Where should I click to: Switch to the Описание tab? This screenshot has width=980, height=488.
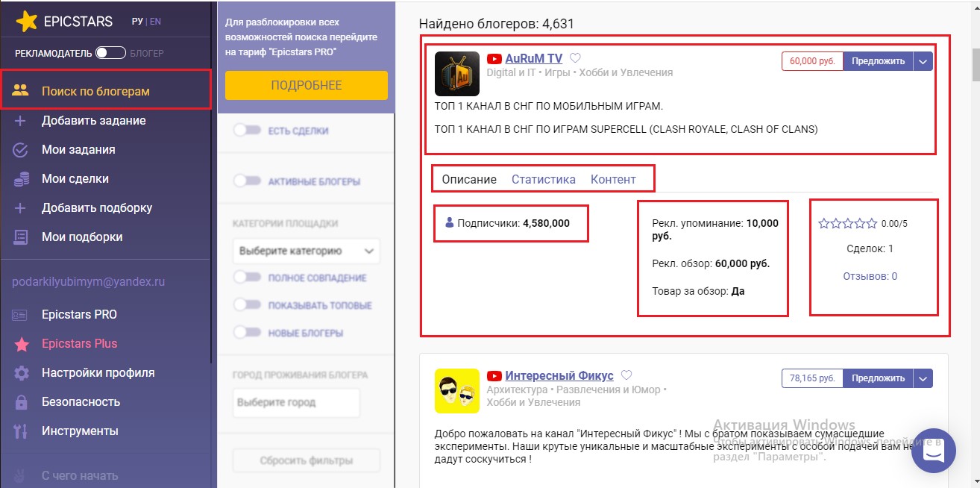(469, 179)
